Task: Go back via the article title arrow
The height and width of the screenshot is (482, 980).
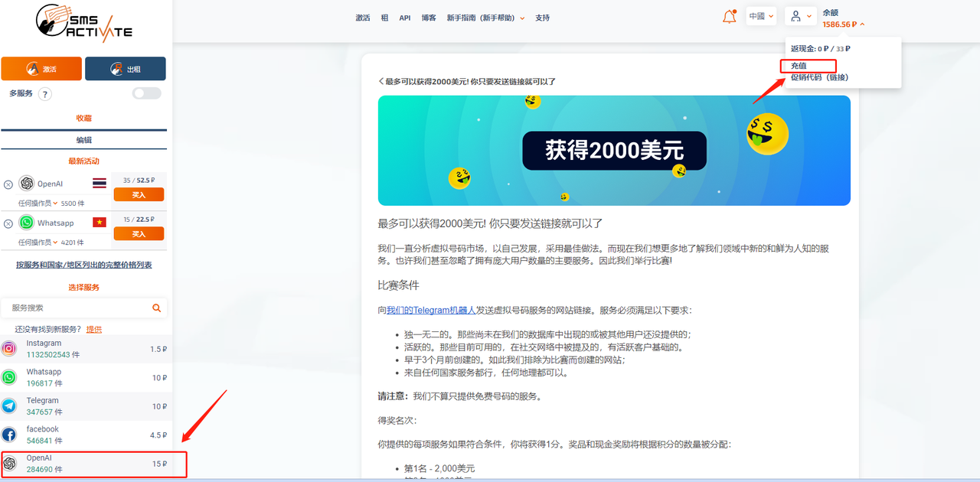Action: point(381,81)
